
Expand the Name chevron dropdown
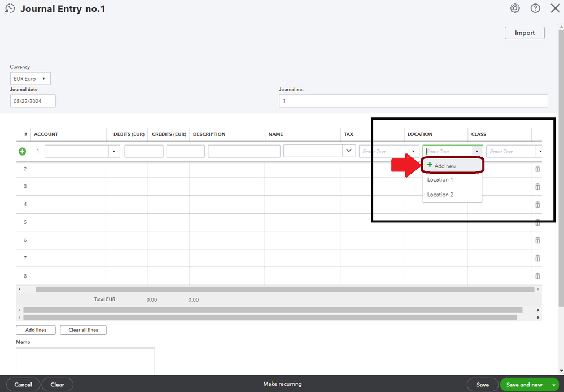[x=348, y=151]
